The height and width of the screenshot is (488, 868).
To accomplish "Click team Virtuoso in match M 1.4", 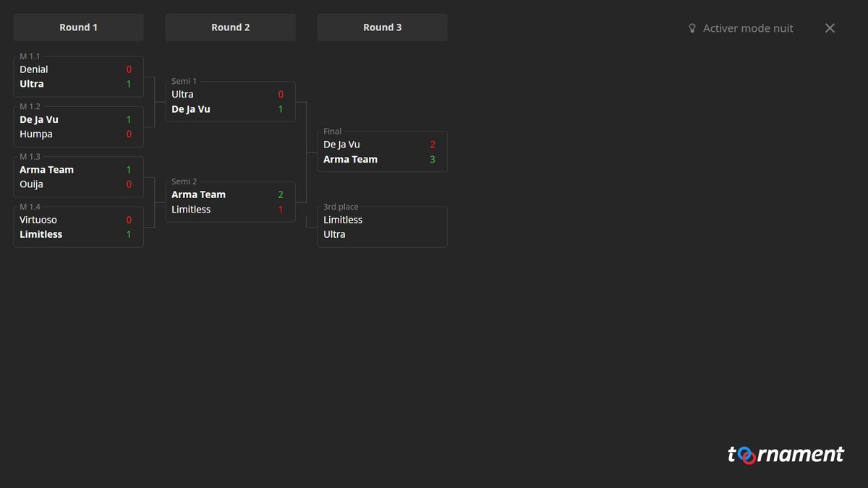I will [x=38, y=220].
